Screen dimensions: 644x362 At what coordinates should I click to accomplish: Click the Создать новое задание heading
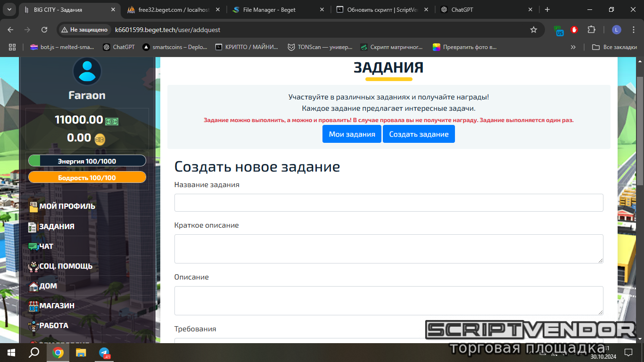tap(257, 166)
